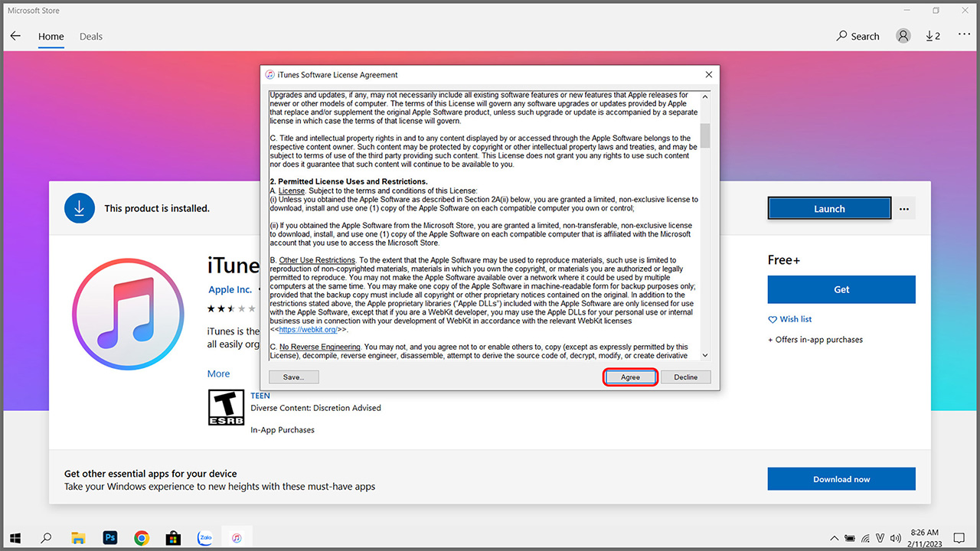Open Microsoft Store taskbar icon

(173, 538)
